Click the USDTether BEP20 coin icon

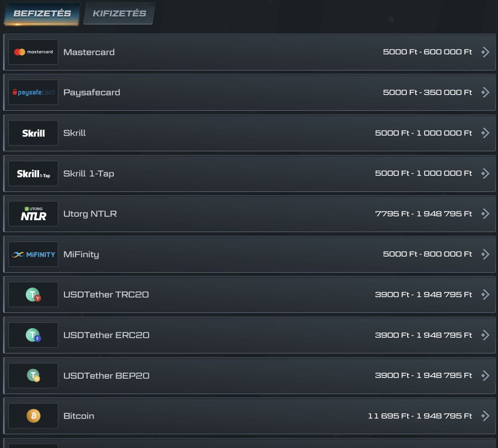click(x=33, y=376)
